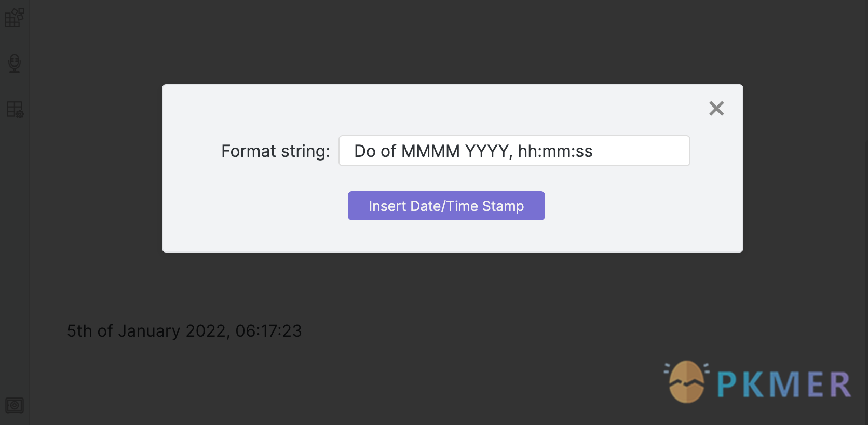
Task: Click "06:17:23" in the inserted timestamp line
Action: coord(268,331)
